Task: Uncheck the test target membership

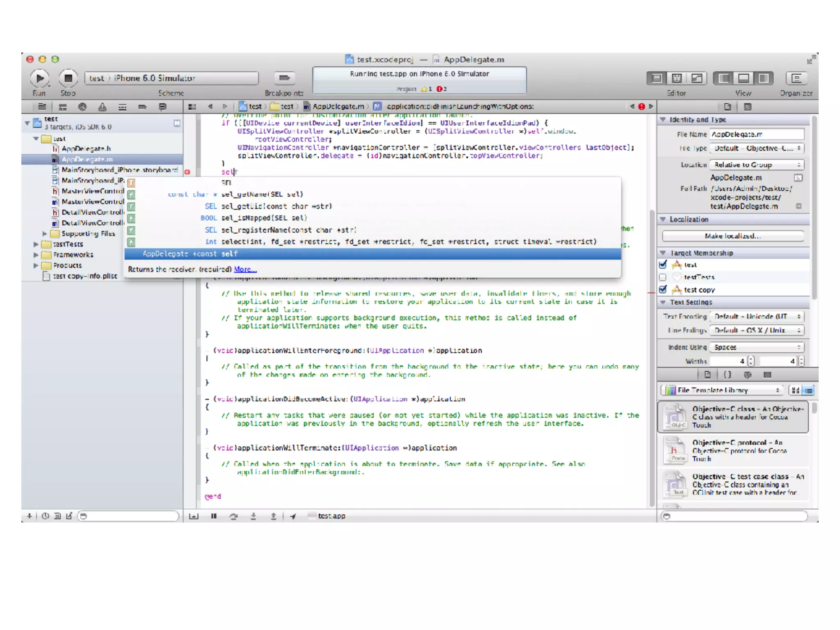Action: pyautogui.click(x=663, y=265)
